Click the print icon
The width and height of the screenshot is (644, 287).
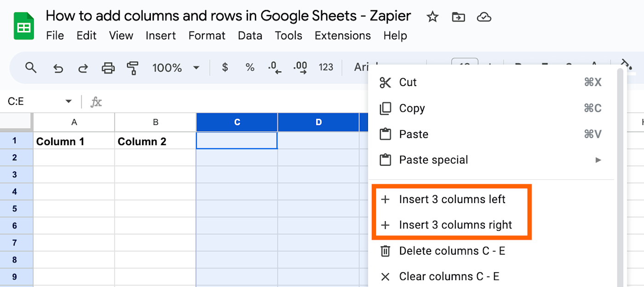pyautogui.click(x=108, y=68)
